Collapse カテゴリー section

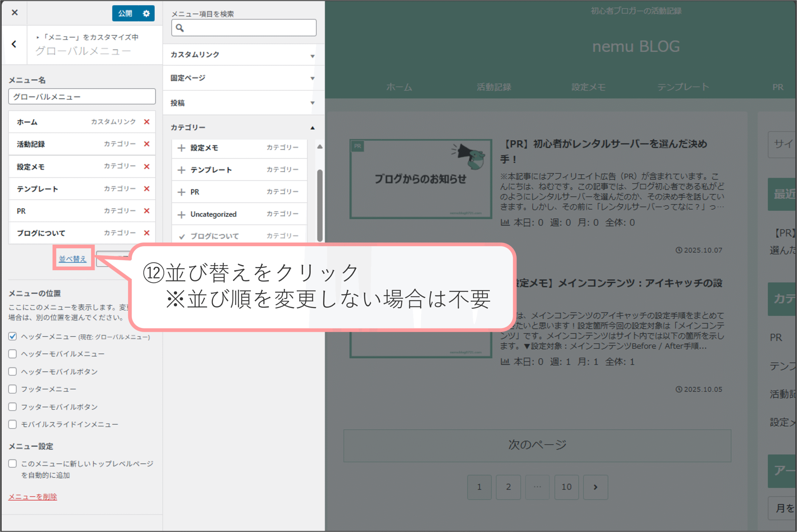click(243, 128)
